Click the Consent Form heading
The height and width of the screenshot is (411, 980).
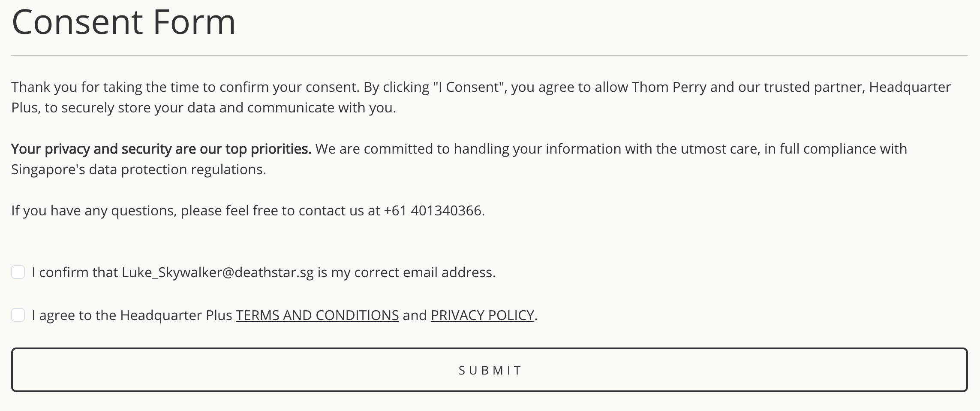click(x=123, y=22)
